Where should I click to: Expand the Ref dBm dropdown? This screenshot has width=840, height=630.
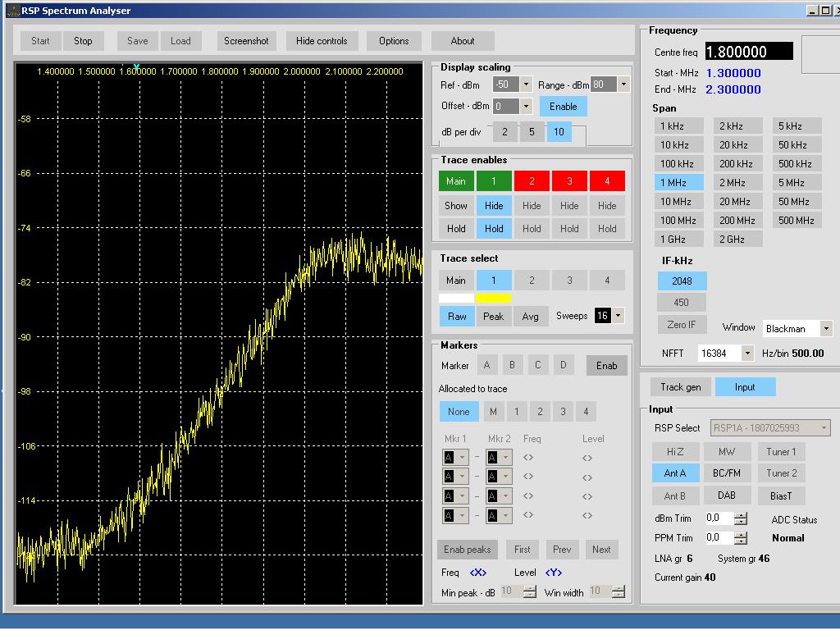click(x=526, y=84)
